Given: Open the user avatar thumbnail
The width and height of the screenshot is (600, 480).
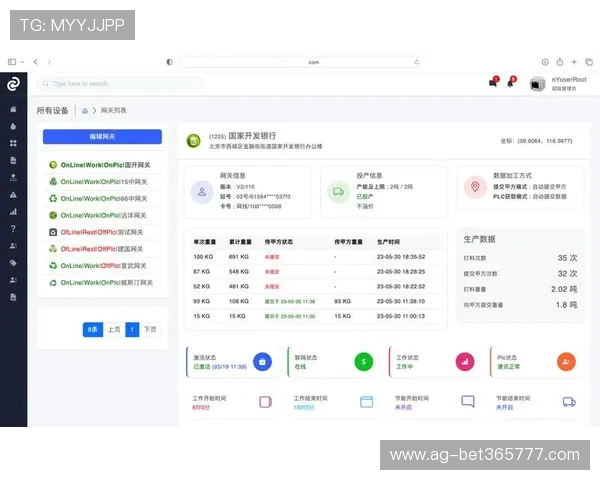Looking at the screenshot, I should coord(537,84).
